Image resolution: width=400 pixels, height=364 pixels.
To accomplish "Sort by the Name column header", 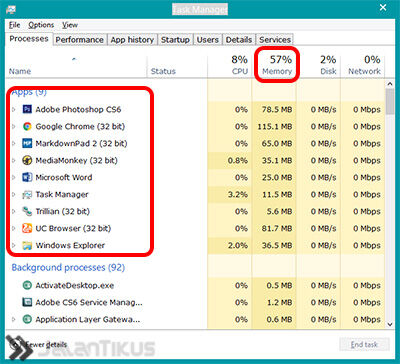I will tap(76, 66).
